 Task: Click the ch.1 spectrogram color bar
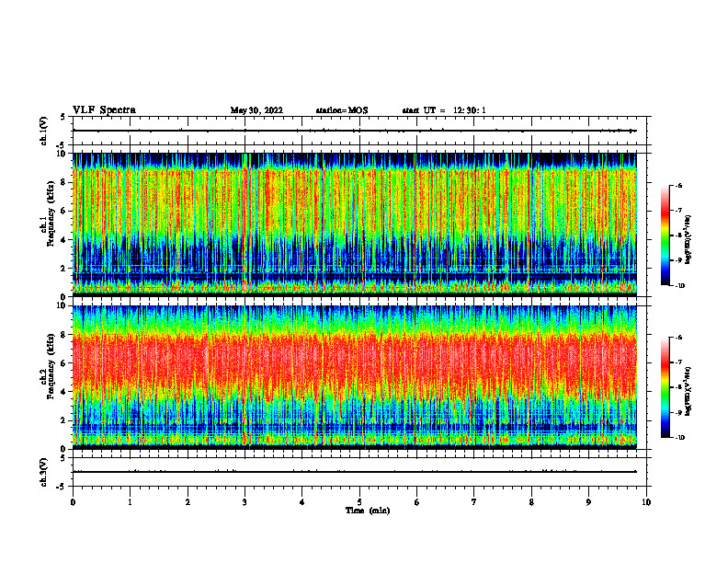tap(665, 236)
